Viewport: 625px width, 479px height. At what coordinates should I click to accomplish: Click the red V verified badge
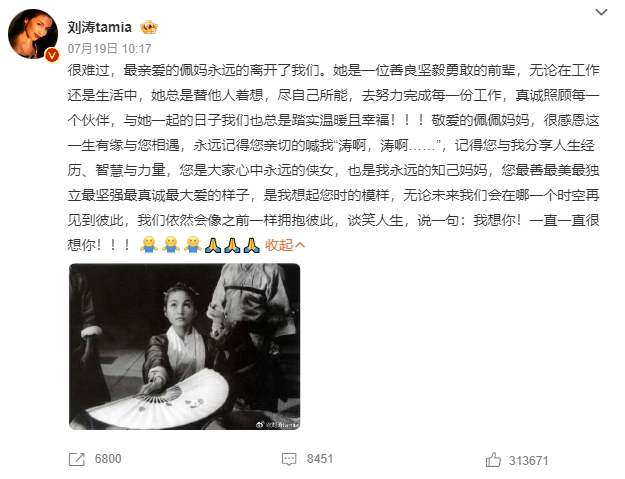point(52,55)
